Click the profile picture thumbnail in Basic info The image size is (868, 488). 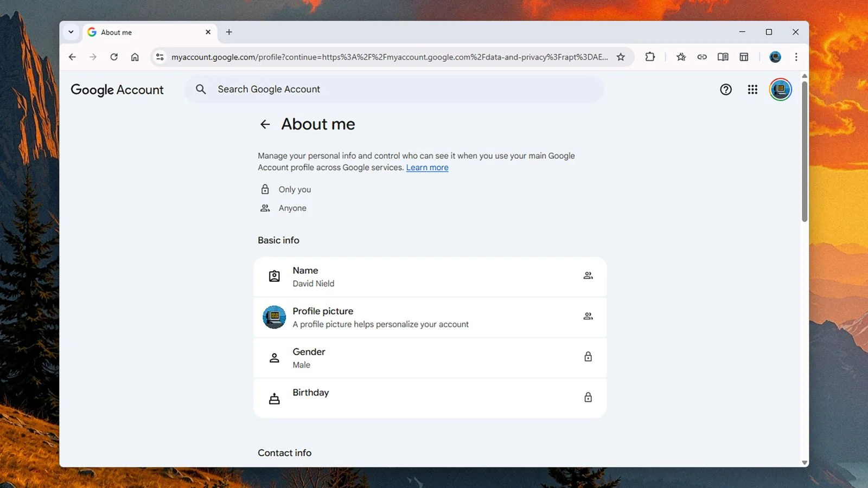(275, 317)
